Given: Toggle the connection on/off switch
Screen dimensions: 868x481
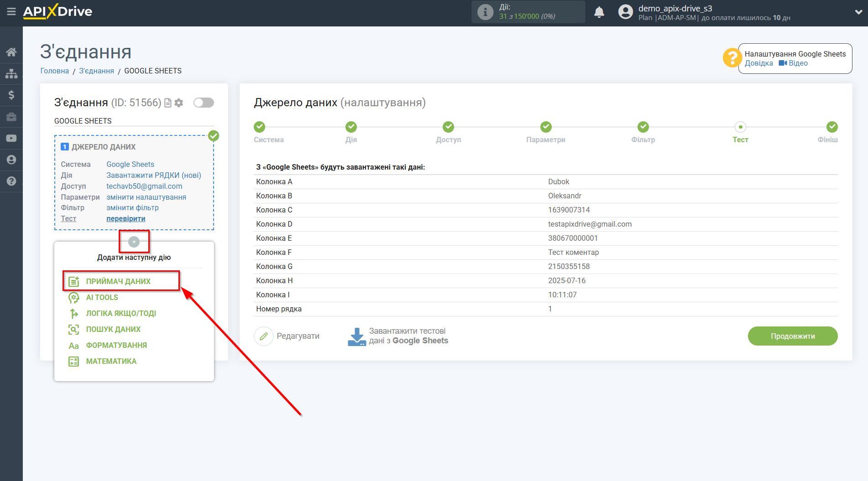Looking at the screenshot, I should pos(204,103).
